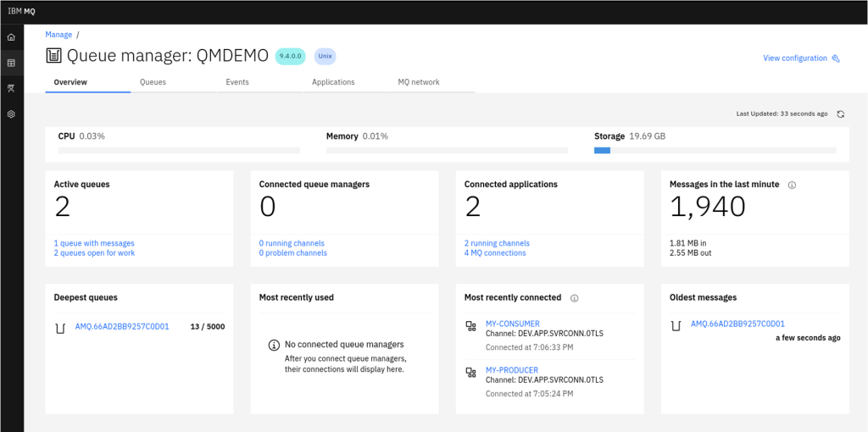The image size is (868, 432).
Task: Click the Memory 0.01% label
Action: (x=357, y=136)
